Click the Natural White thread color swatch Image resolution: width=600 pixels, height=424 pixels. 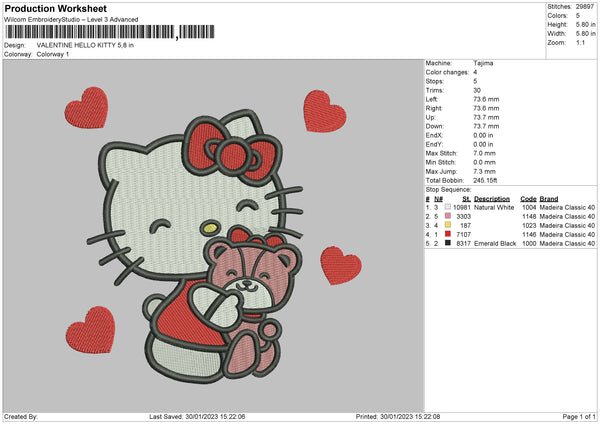coord(448,207)
